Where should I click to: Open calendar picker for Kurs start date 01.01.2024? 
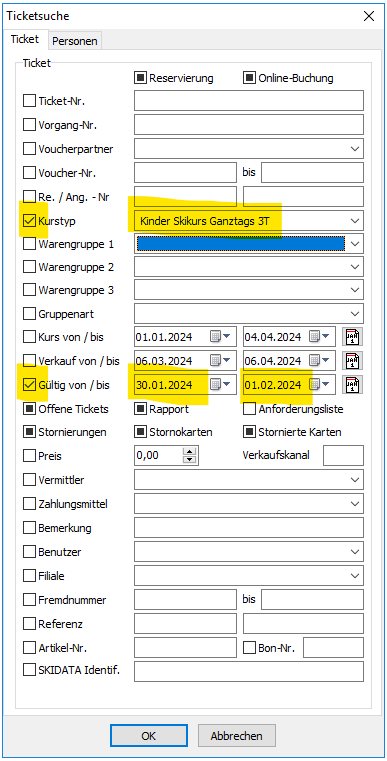pos(219,336)
